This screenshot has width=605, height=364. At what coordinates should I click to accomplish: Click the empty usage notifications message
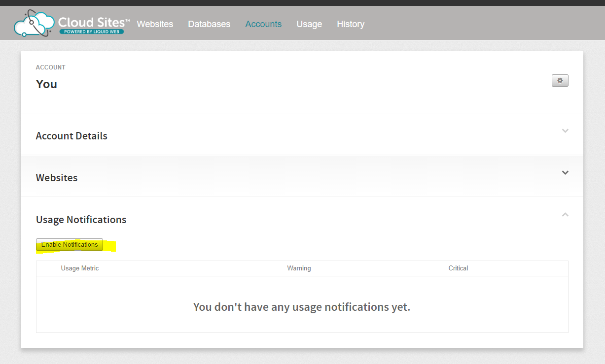click(x=302, y=307)
